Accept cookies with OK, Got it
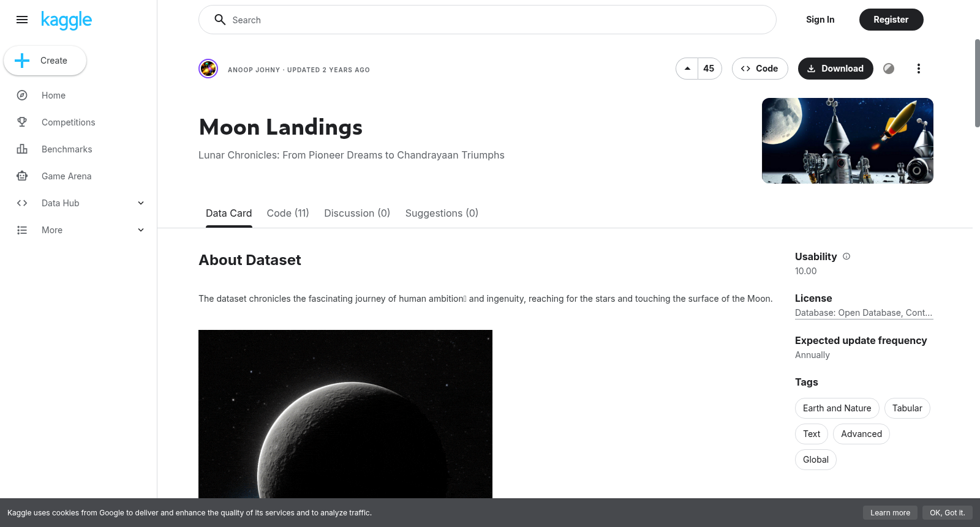980x527 pixels. 947,513
